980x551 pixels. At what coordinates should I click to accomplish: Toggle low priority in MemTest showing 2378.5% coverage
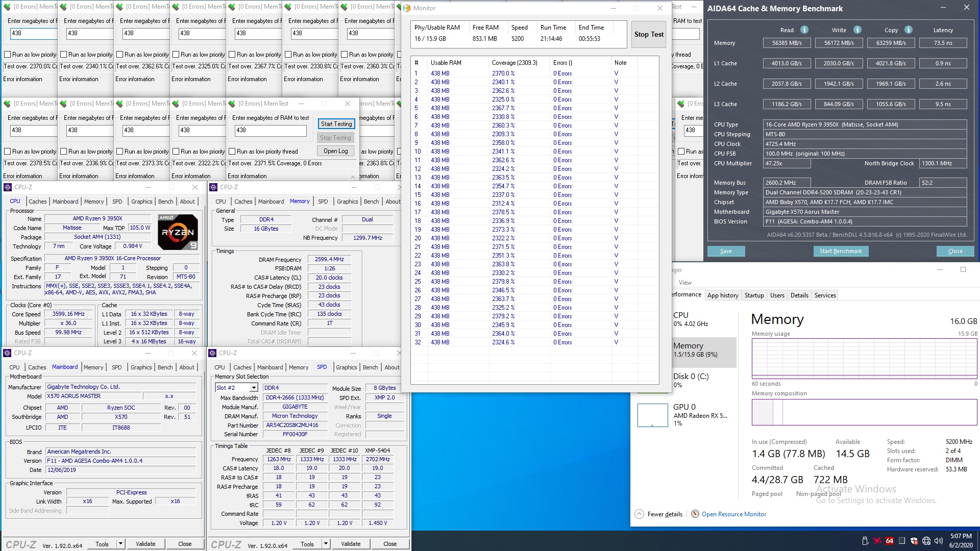click(8, 152)
